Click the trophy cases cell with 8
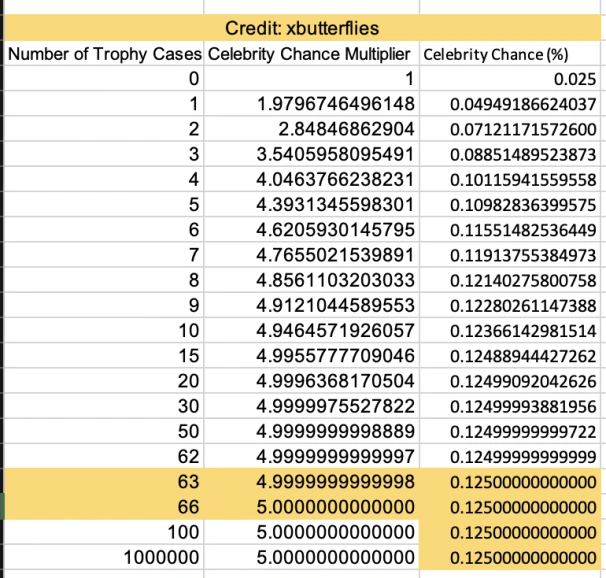This screenshot has width=606, height=578. [104, 280]
